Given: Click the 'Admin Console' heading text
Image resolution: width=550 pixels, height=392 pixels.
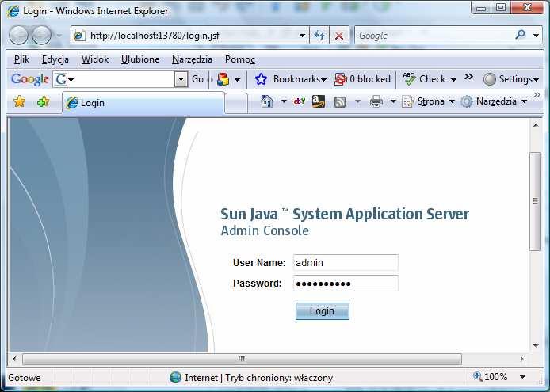Looking at the screenshot, I should [265, 230].
